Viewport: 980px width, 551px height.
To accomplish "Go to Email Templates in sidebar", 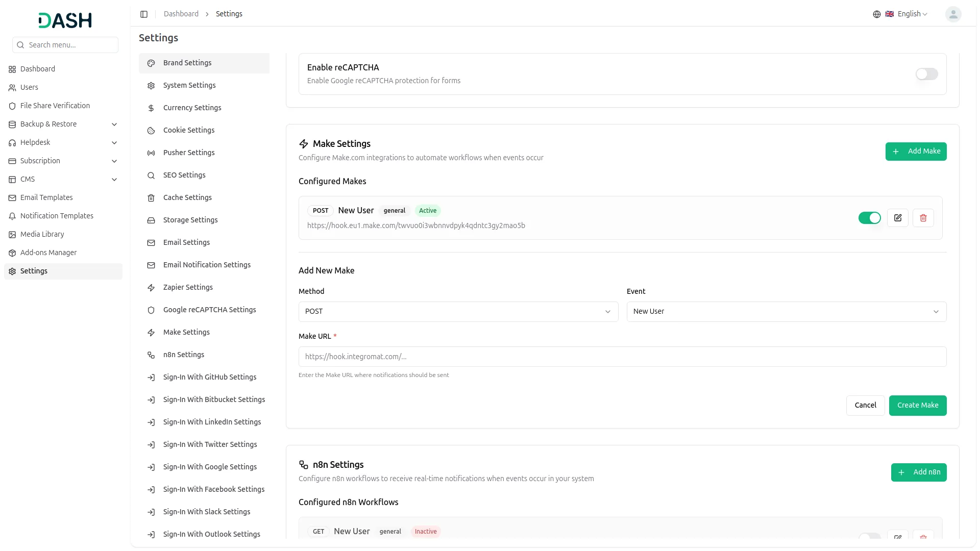I will [46, 197].
